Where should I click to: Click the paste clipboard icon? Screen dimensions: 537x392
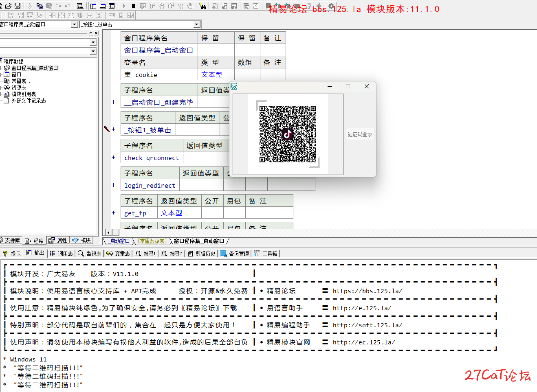49,6
